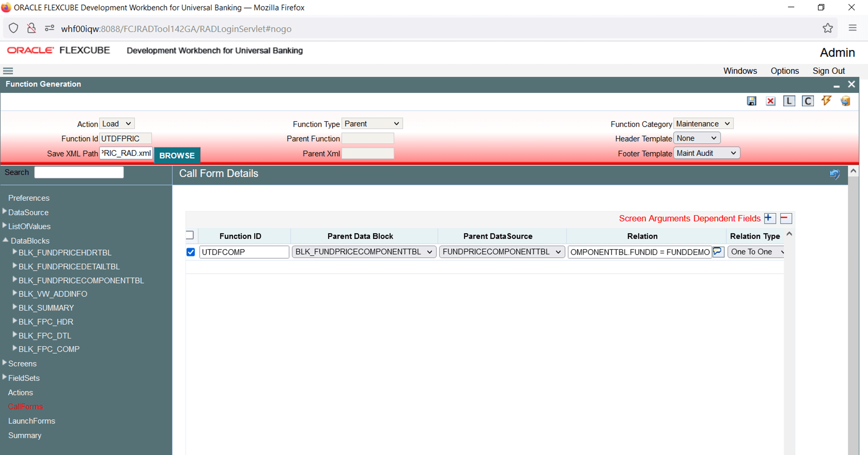Click the floppy disk save icon

click(751, 101)
